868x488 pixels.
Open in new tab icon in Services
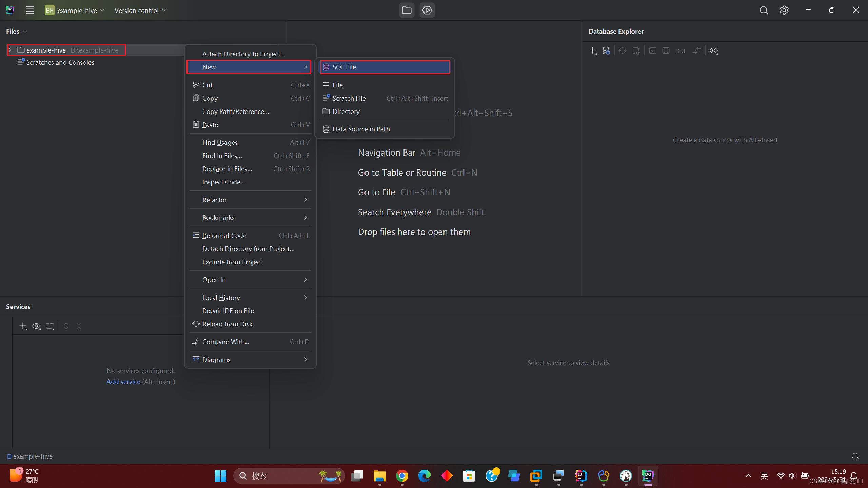point(50,326)
